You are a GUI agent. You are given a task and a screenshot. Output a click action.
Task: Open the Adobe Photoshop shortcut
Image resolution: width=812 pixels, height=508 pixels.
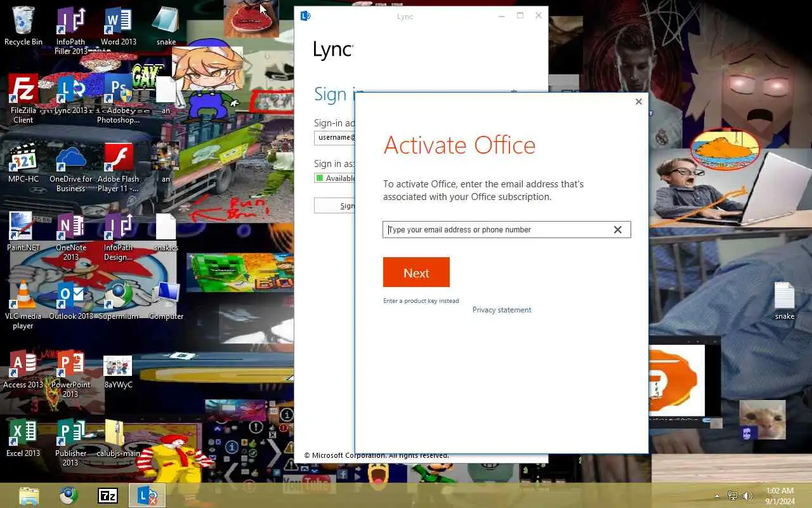119,99
